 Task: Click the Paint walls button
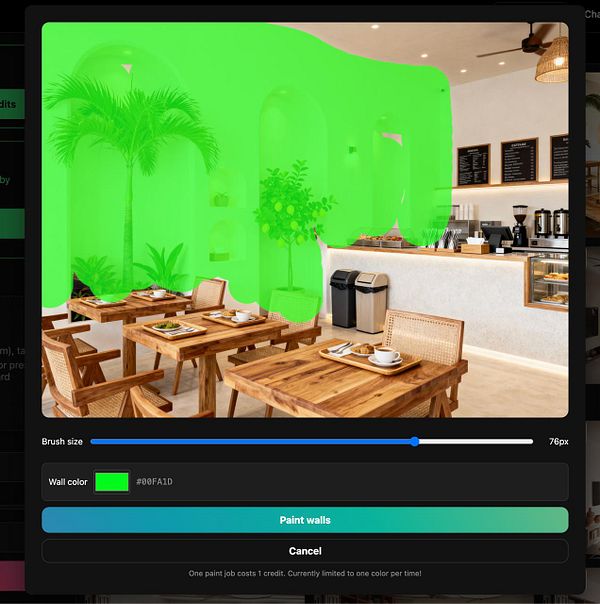[x=305, y=520]
